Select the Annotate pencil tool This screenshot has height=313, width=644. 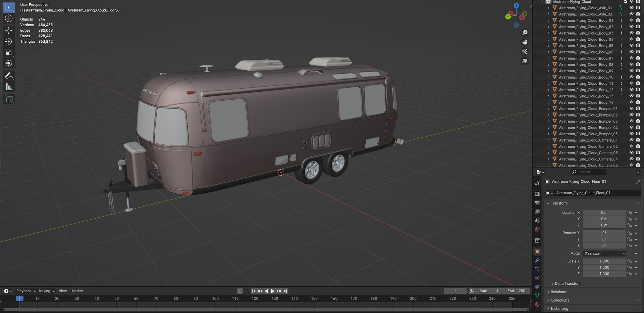pos(9,76)
